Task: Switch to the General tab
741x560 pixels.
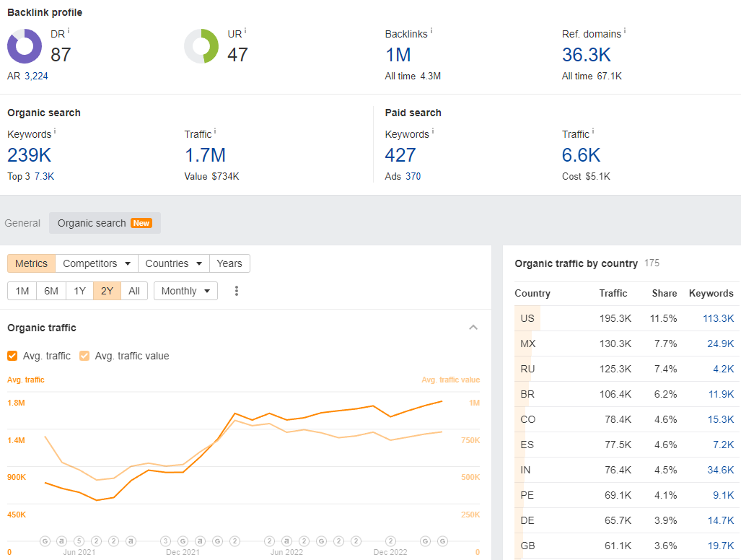Action: (22, 223)
